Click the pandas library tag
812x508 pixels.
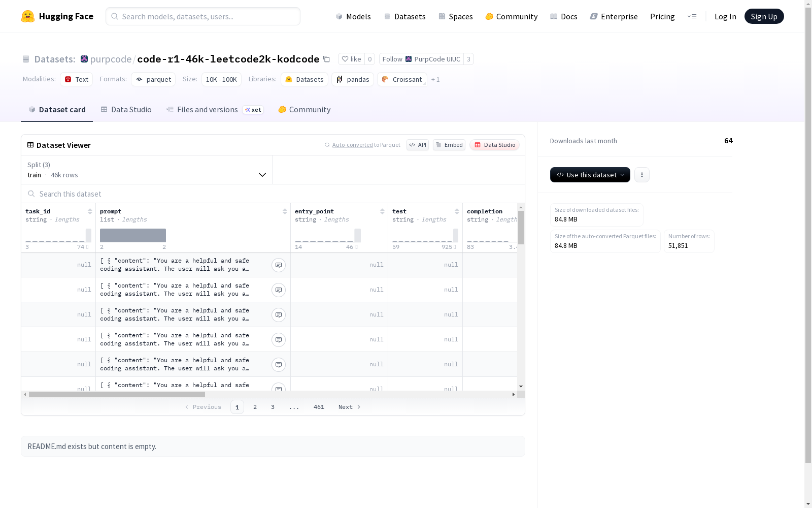[x=353, y=79]
